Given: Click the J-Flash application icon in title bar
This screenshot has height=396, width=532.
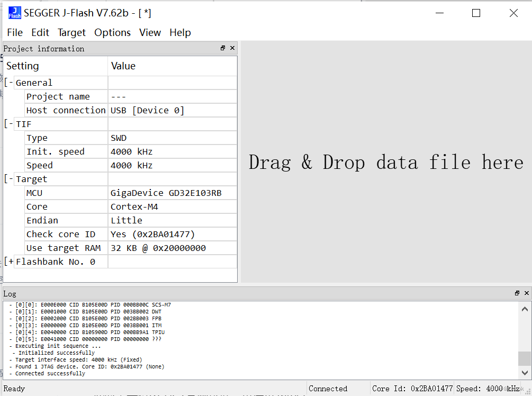Looking at the screenshot, I should 14,13.
